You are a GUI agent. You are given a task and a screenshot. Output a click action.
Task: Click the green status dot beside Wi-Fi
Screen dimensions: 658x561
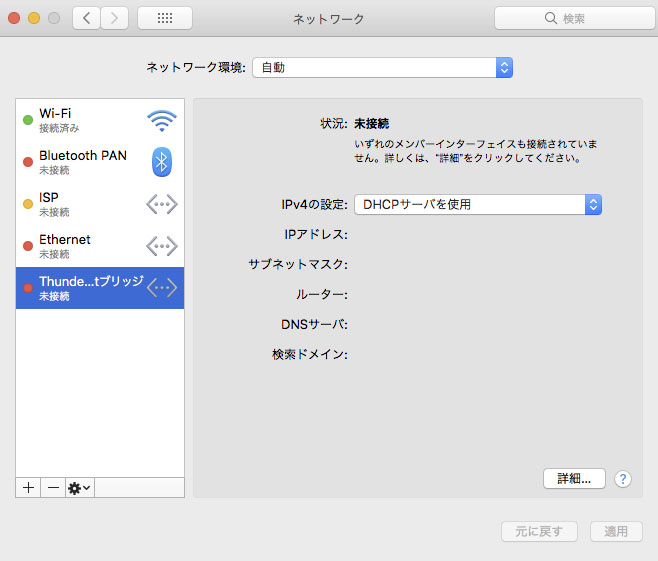tap(28, 120)
